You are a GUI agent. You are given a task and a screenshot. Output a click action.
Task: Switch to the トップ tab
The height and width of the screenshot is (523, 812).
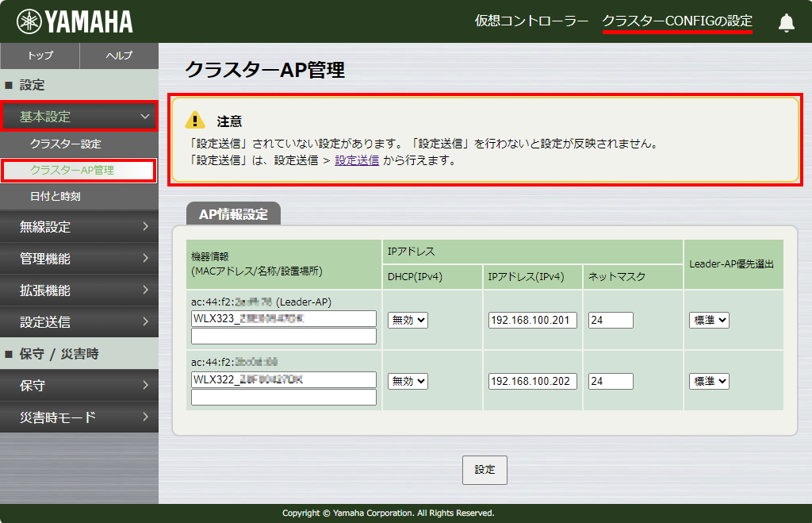coord(39,56)
